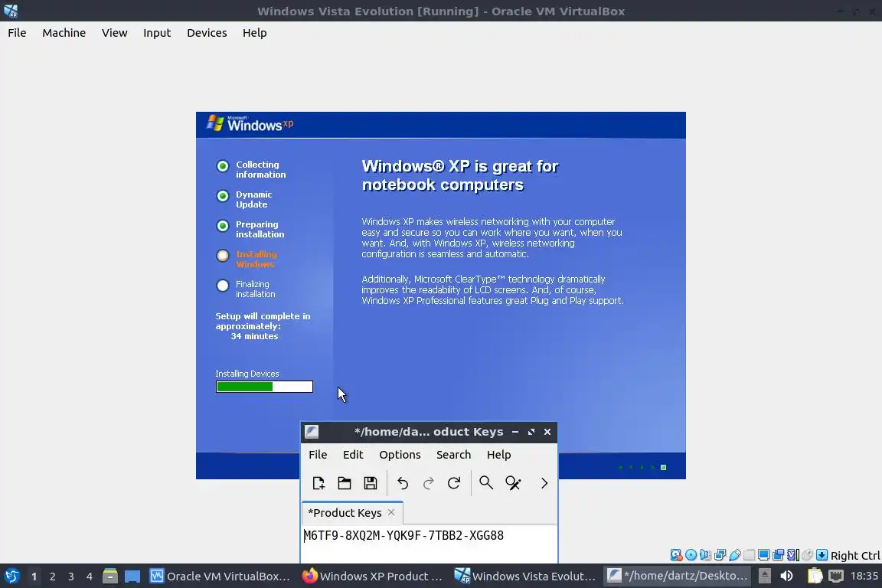Switch to workspace 2
882x588 pixels.
[52, 577]
